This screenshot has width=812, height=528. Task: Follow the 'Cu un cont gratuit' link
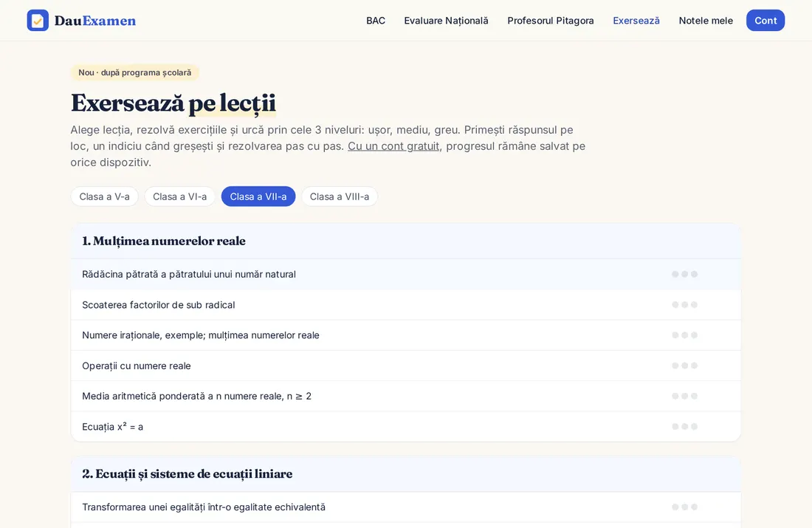[393, 146]
